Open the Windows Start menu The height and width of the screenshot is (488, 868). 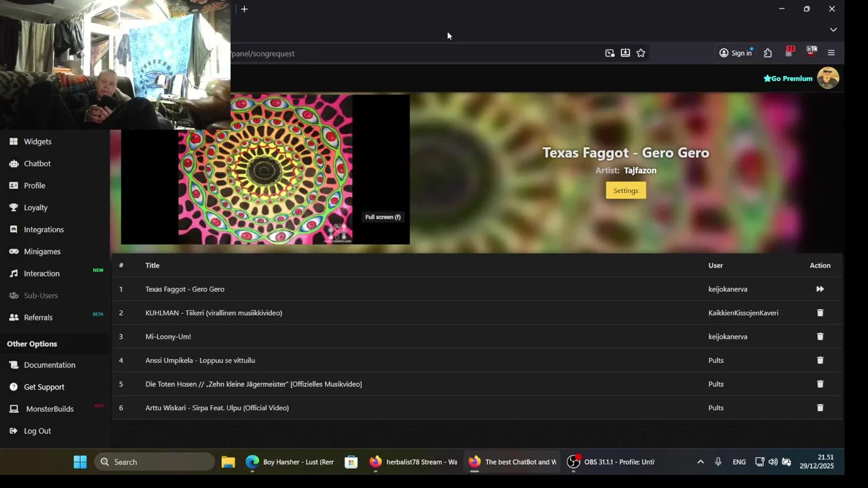point(80,462)
